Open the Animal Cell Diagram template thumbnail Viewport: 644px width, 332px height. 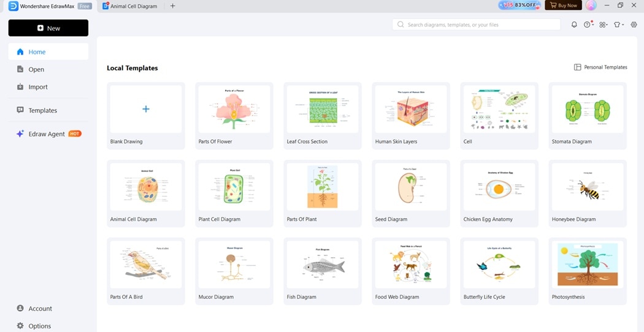pos(146,187)
